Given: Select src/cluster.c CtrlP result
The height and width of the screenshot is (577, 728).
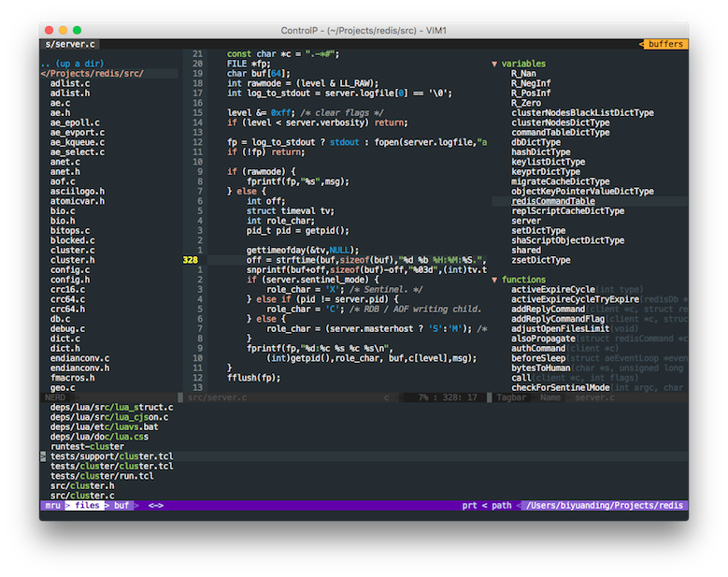Looking at the screenshot, I should click(82, 496).
